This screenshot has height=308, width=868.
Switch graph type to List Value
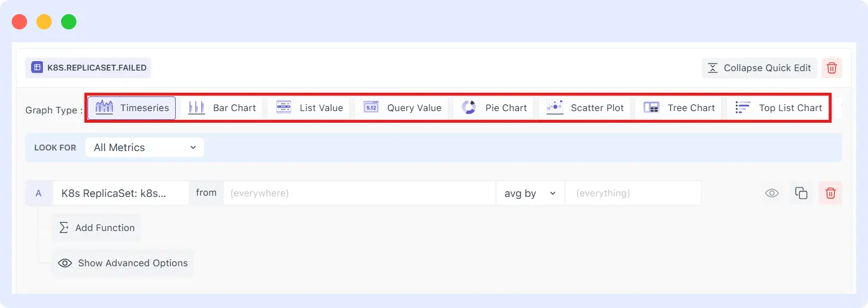point(309,108)
